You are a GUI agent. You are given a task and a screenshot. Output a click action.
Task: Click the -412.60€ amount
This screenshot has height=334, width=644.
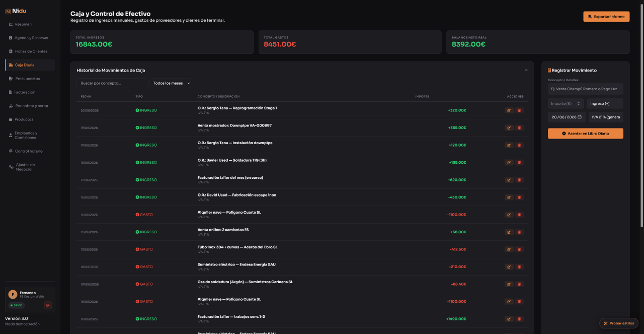458,249
